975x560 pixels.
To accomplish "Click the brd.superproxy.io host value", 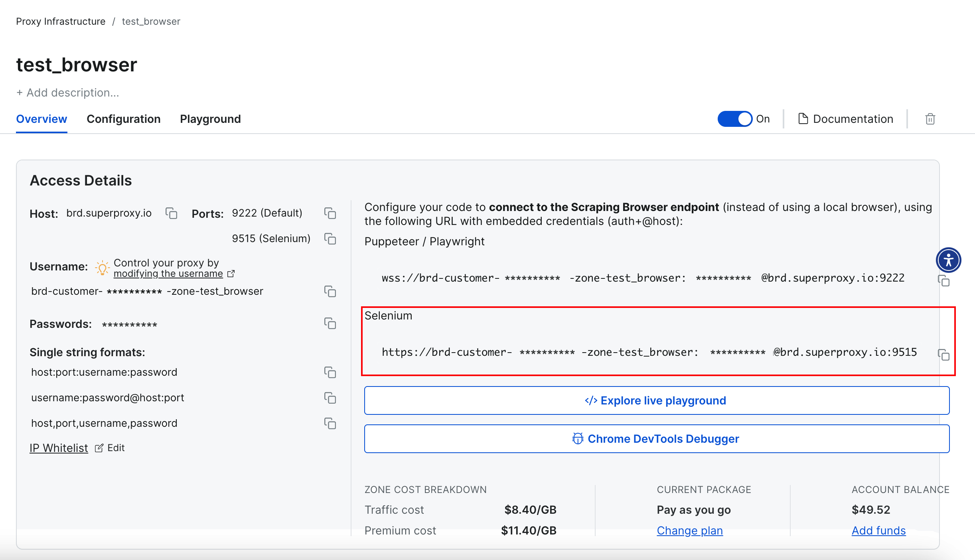I will 109,213.
